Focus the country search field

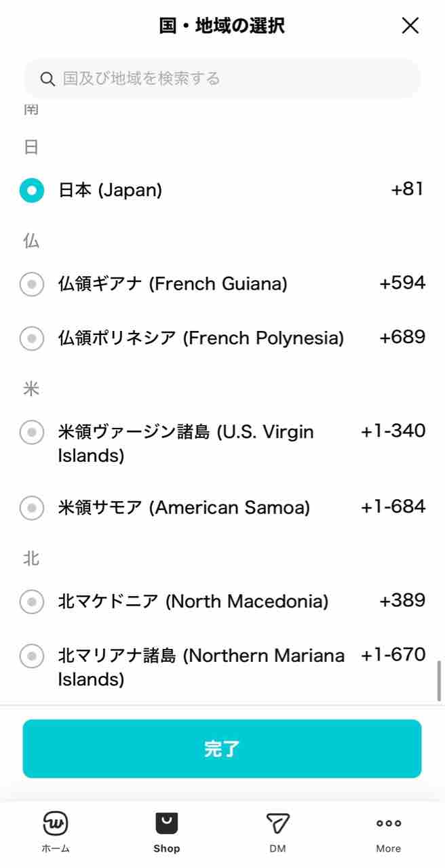click(x=222, y=79)
